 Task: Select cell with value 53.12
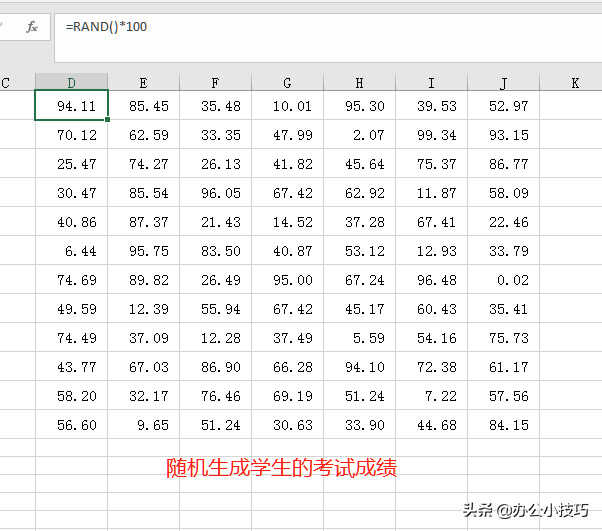pyautogui.click(x=359, y=250)
